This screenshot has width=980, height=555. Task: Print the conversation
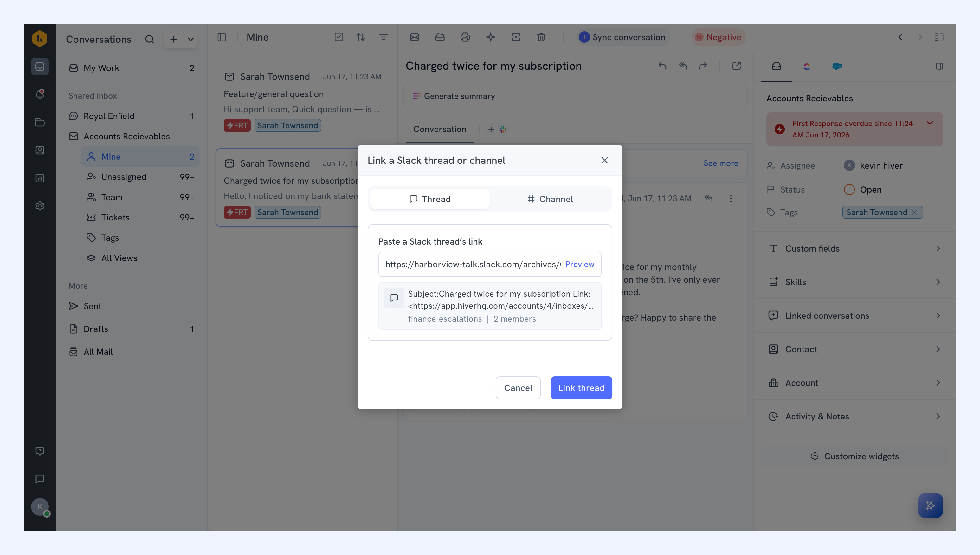[465, 37]
